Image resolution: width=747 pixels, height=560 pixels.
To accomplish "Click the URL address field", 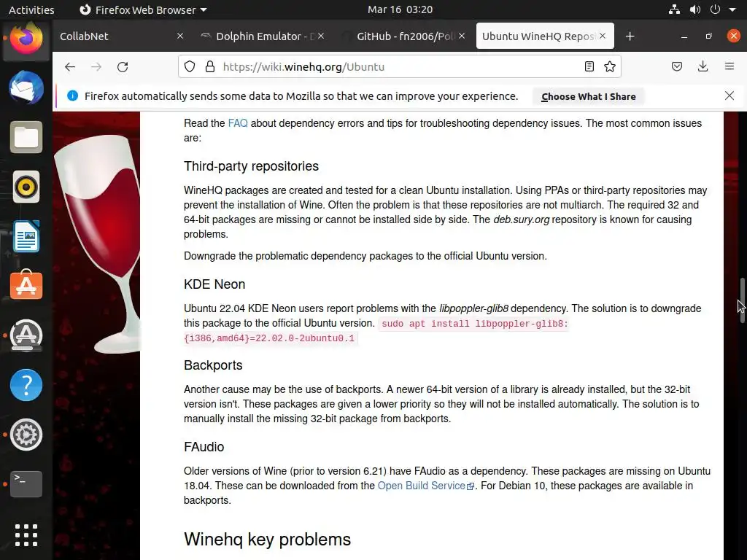I will [x=400, y=66].
